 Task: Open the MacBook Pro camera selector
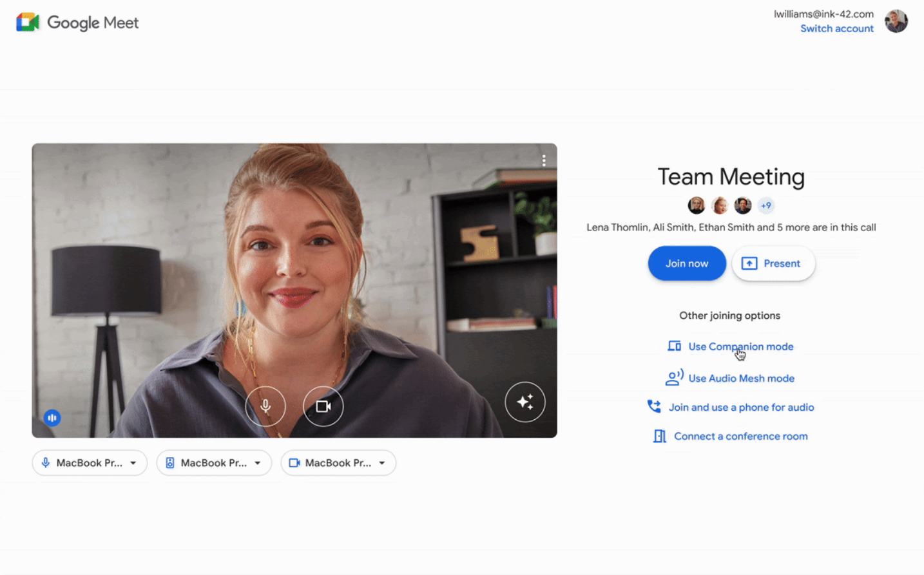click(x=338, y=462)
